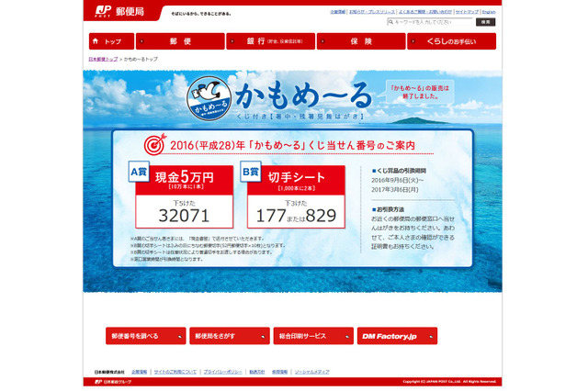Open 郵便番号を調べる button

point(145,336)
